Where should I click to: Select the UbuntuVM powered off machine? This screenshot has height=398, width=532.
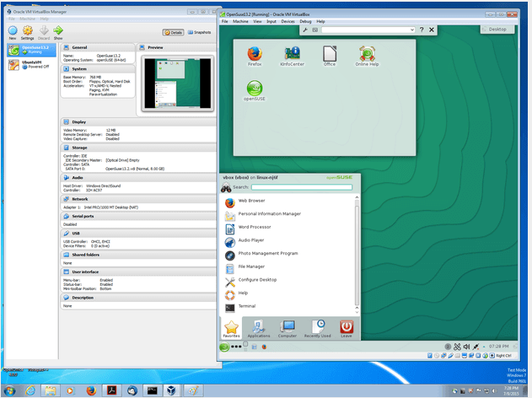[x=31, y=64]
